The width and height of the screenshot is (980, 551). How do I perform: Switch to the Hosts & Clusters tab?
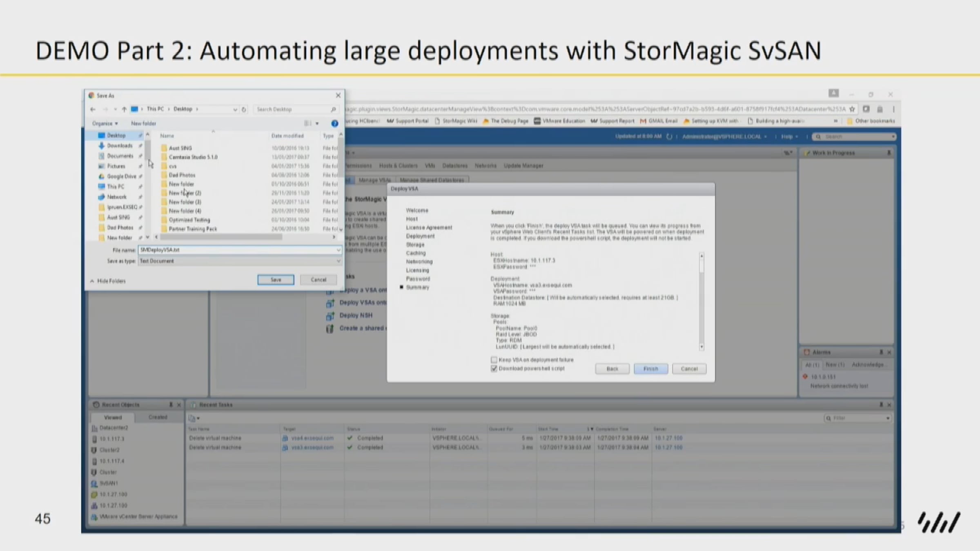(398, 166)
